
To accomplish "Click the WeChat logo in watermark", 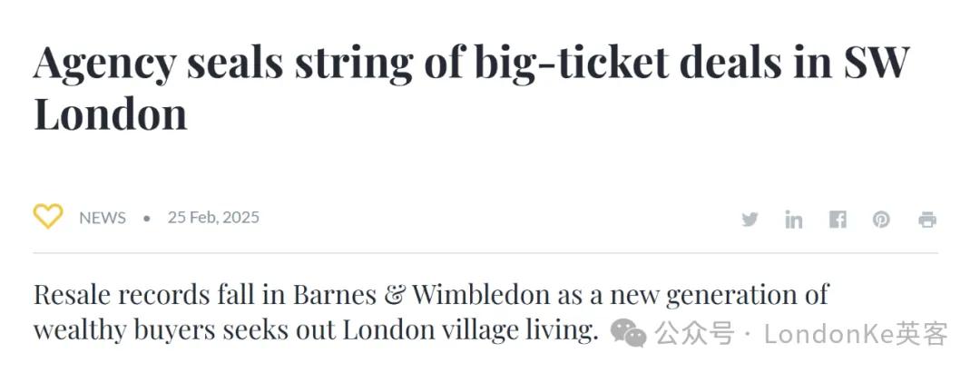I will (628, 333).
